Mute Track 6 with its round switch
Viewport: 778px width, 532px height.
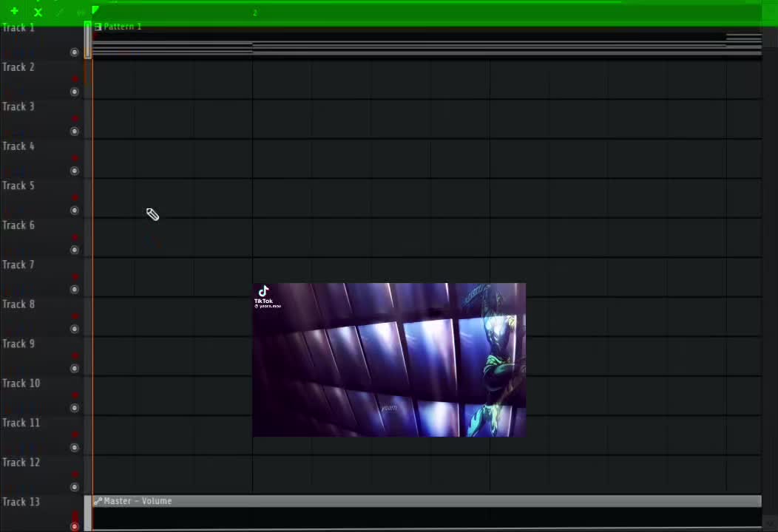click(x=75, y=250)
